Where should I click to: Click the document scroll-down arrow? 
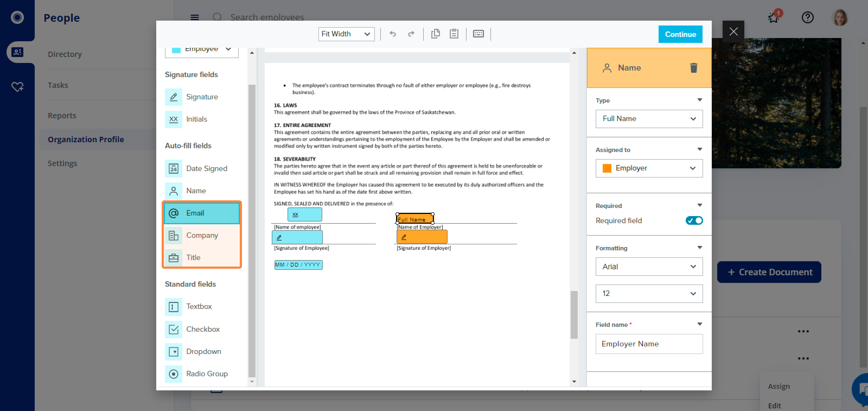574,381
